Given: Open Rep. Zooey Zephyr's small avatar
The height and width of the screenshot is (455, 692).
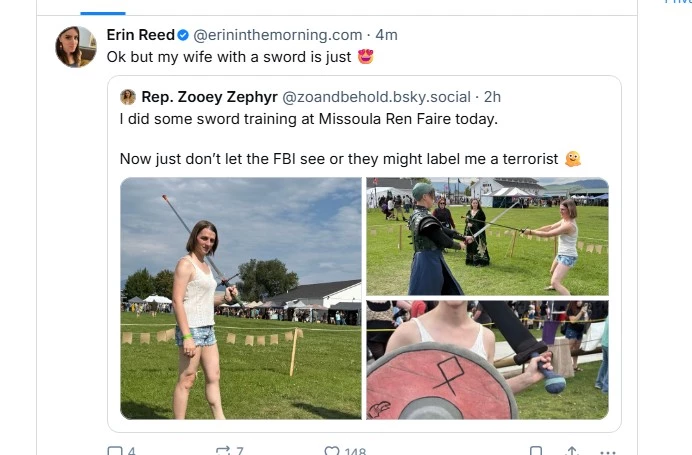Looking at the screenshot, I should tap(128, 97).
